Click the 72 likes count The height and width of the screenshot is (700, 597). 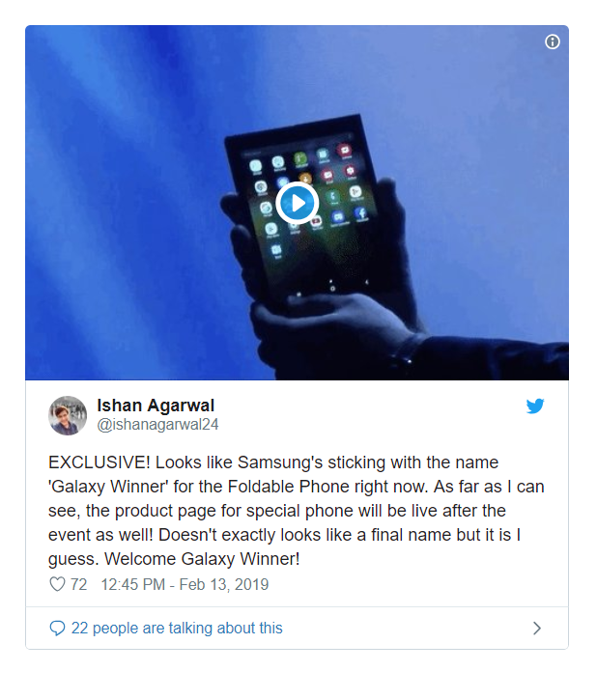[78, 584]
